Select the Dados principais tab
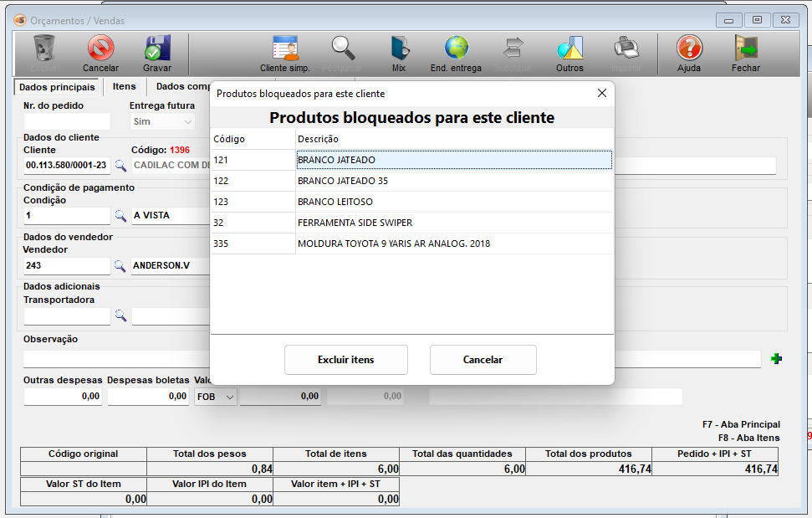Screen dimensions: 812x518 tap(57, 87)
